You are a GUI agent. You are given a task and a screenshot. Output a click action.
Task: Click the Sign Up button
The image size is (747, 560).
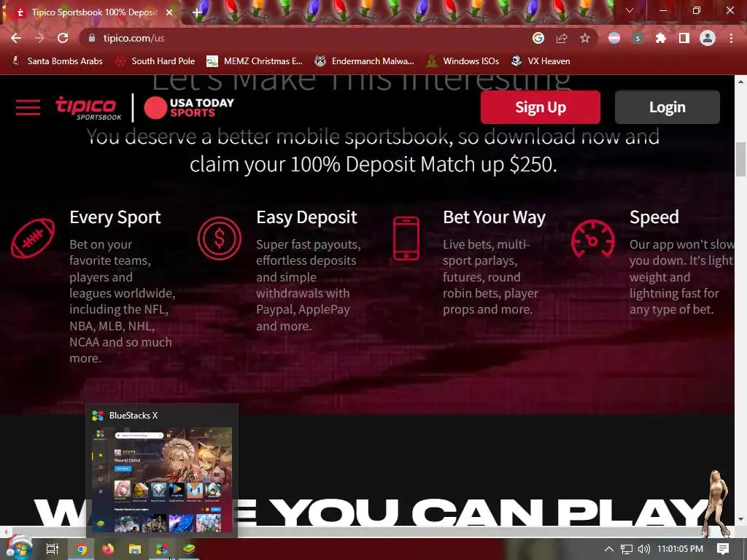tap(541, 107)
